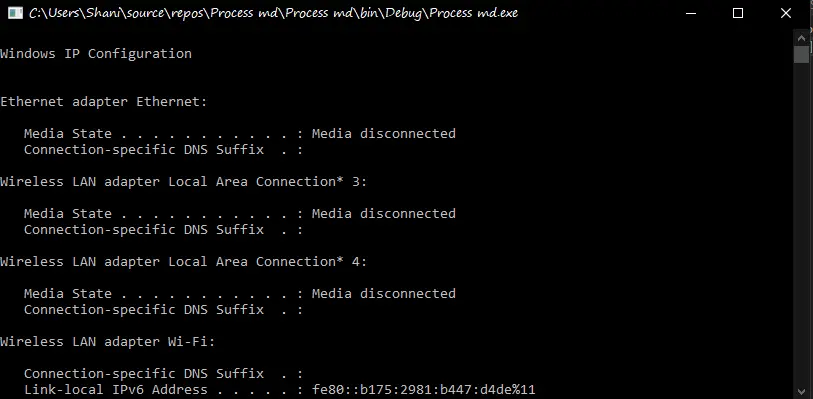Click 'Media disconnected' under Connection* 3

tap(384, 213)
